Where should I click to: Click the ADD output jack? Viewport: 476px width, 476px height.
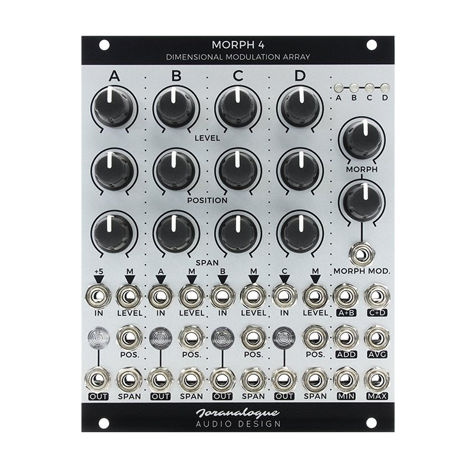[346, 337]
